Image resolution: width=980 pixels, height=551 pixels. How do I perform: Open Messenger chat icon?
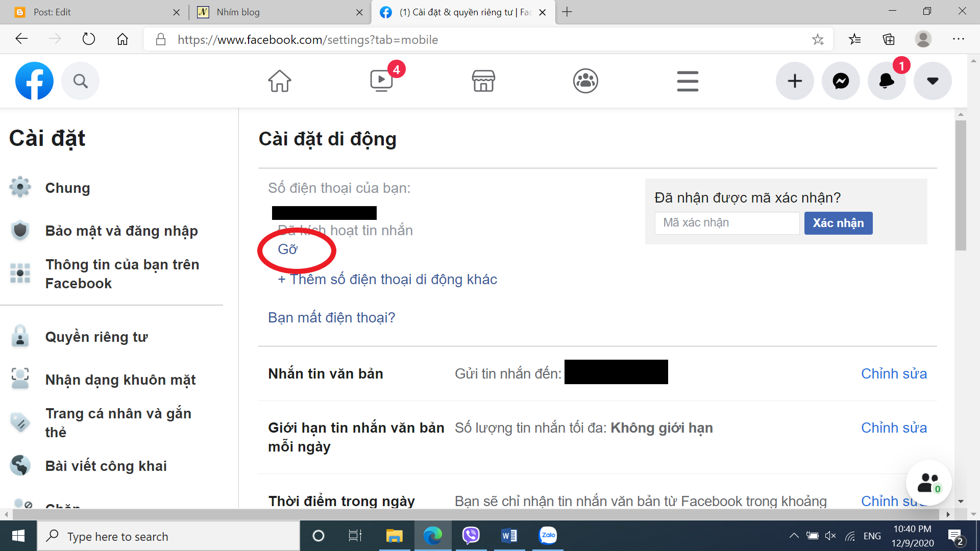click(841, 81)
